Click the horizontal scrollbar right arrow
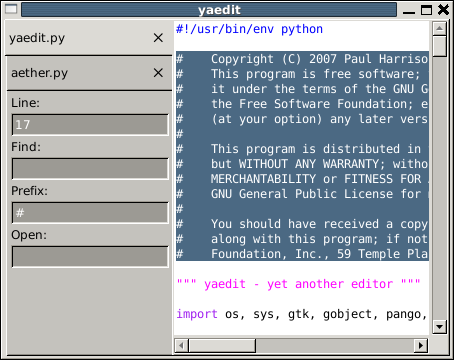The image size is (454, 360). [421, 345]
